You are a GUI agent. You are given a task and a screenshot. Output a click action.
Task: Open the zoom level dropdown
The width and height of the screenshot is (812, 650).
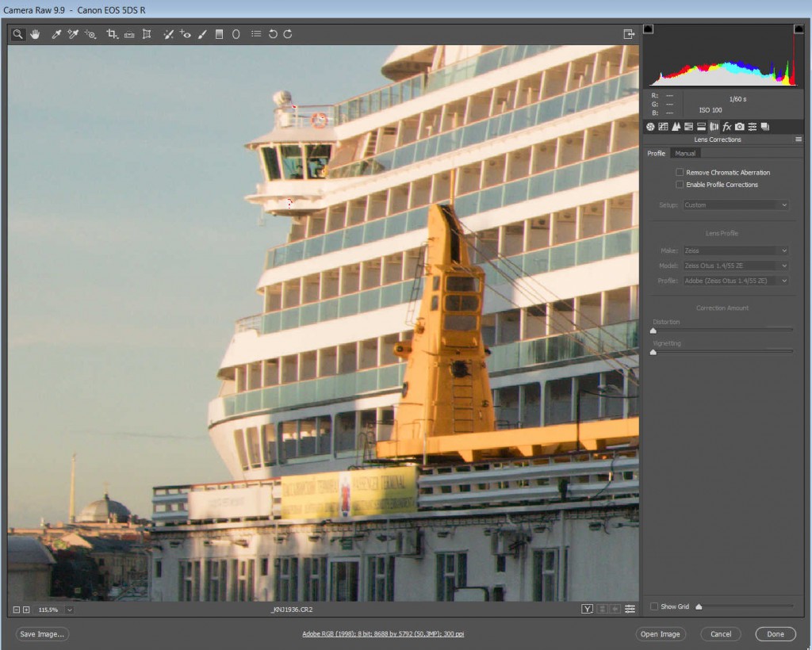(x=70, y=610)
